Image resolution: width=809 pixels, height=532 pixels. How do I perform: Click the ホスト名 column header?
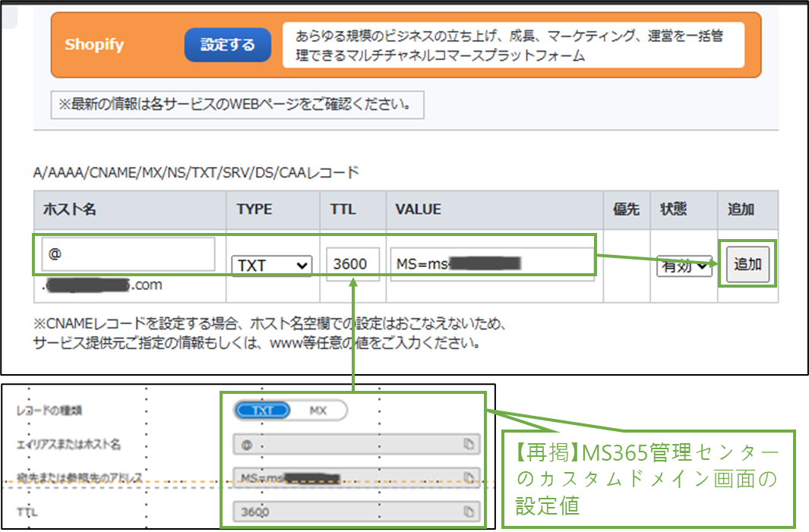click(70, 209)
